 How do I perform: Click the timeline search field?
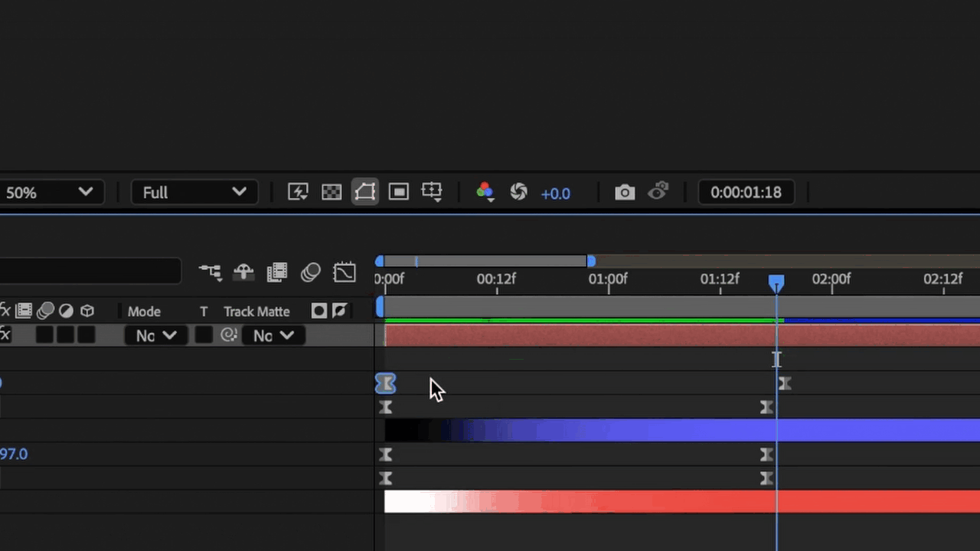pyautogui.click(x=90, y=272)
